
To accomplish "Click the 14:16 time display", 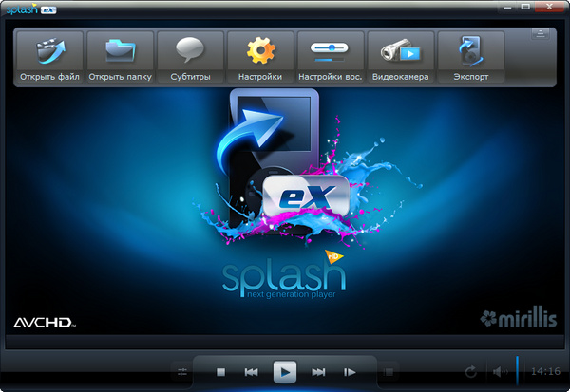I will [545, 372].
